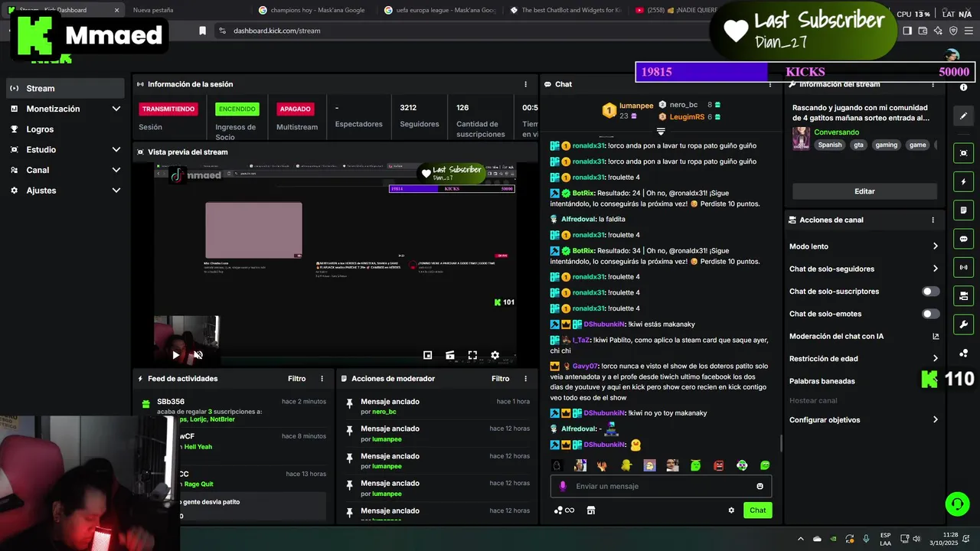Click the green Chat send button
This screenshot has height=551, width=980.
click(x=757, y=510)
